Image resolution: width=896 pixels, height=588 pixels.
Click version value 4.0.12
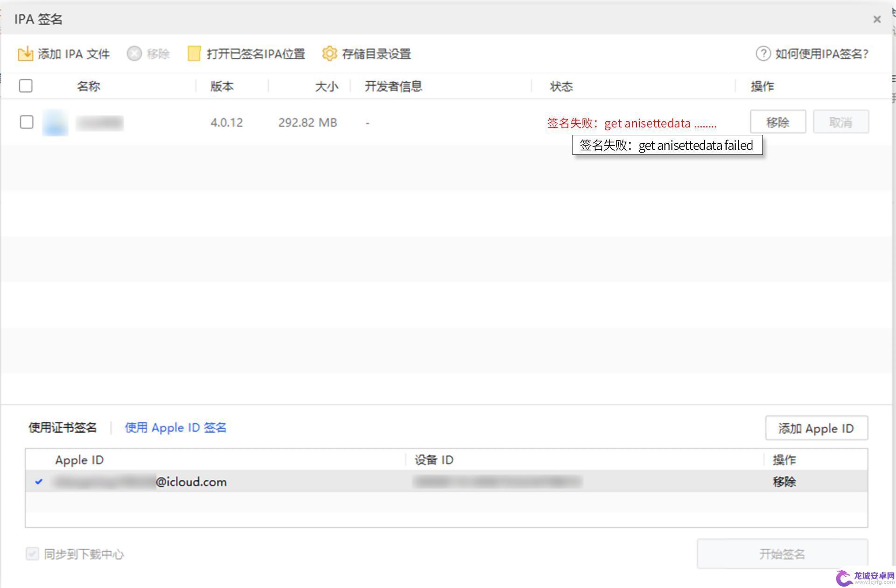[x=227, y=123]
